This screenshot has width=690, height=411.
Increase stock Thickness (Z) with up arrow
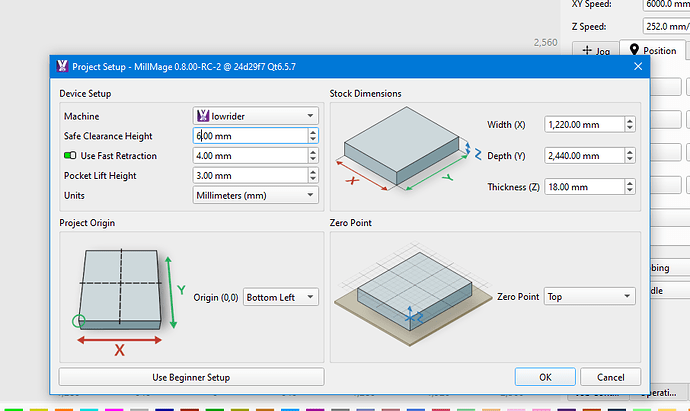(x=630, y=183)
